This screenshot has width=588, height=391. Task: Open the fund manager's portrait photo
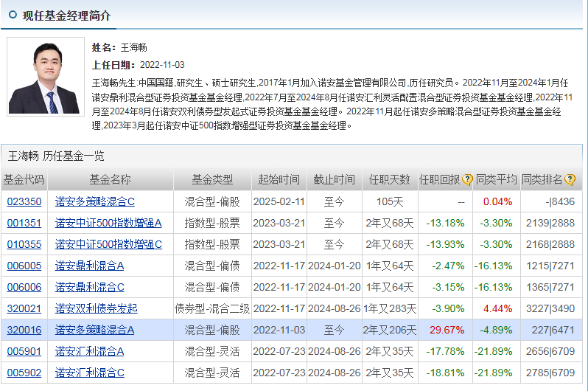click(x=46, y=76)
